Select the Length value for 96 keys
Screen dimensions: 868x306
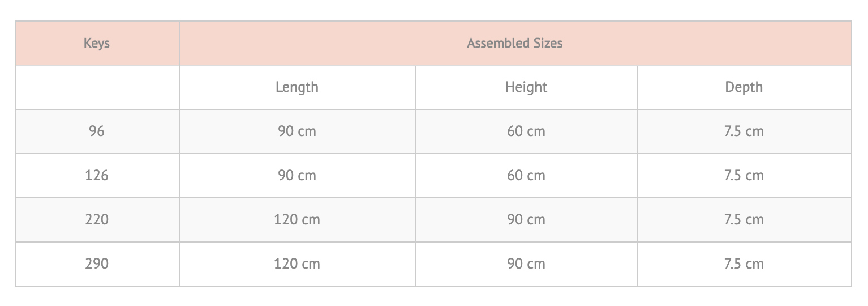(x=297, y=131)
